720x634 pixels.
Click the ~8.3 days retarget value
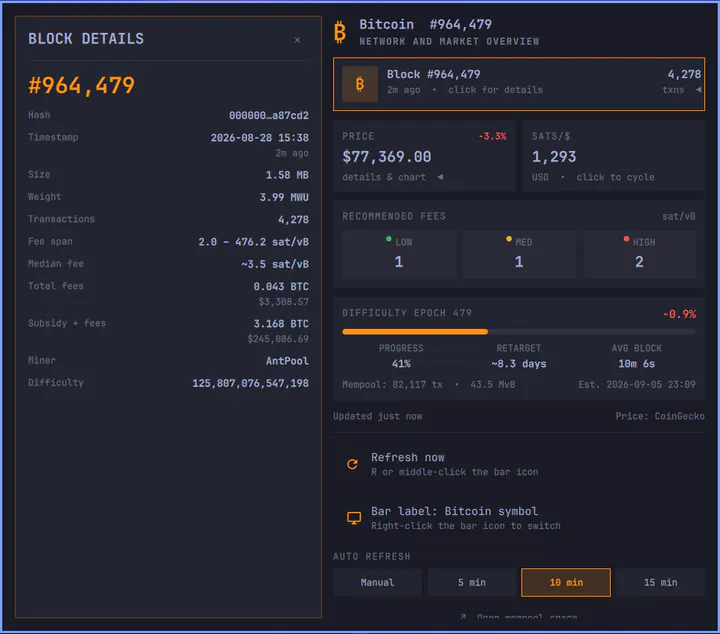tap(519, 364)
